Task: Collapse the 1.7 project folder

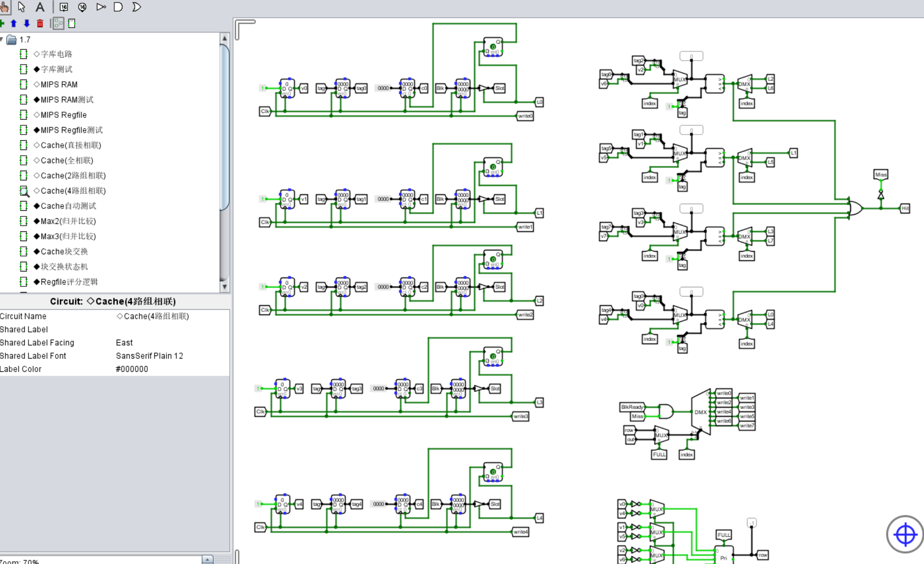Action: [2, 40]
